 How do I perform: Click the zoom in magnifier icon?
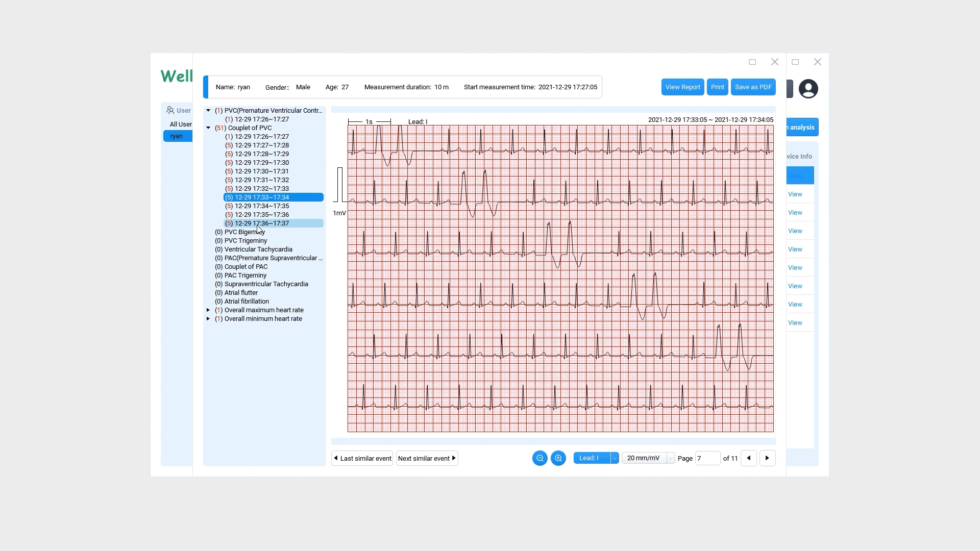[x=558, y=458]
